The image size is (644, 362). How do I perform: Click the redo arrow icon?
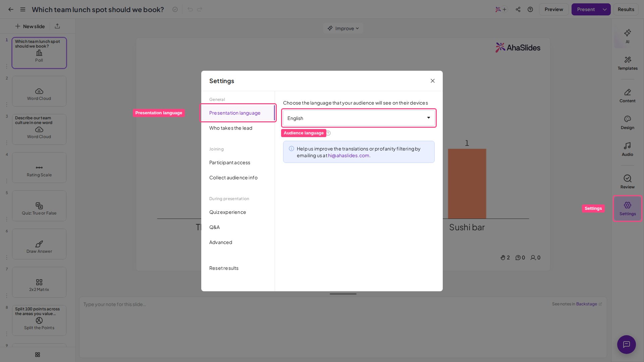(x=200, y=9)
